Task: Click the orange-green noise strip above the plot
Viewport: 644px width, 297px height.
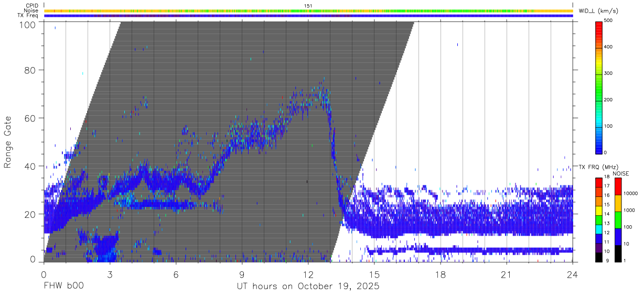Action: (x=308, y=10)
